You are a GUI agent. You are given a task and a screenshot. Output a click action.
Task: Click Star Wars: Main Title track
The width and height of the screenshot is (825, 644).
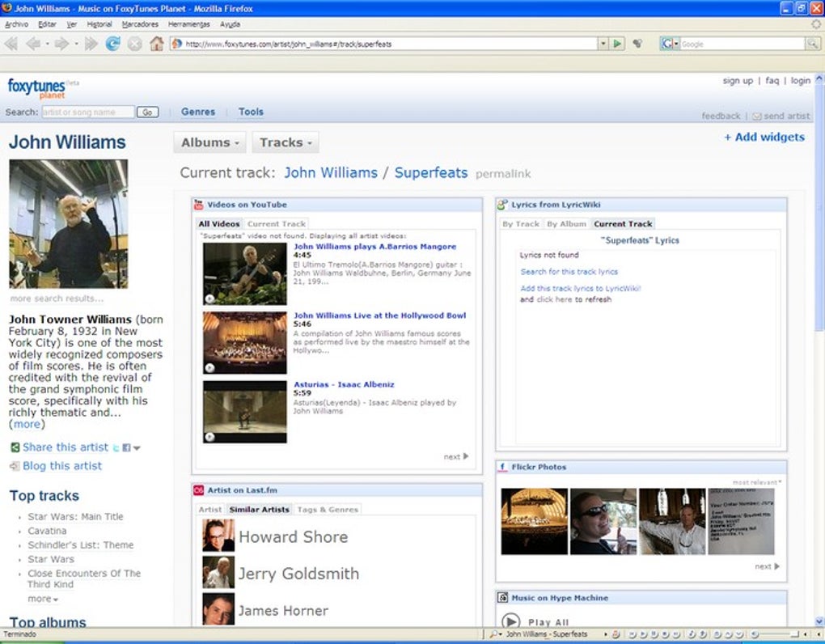pyautogui.click(x=75, y=517)
